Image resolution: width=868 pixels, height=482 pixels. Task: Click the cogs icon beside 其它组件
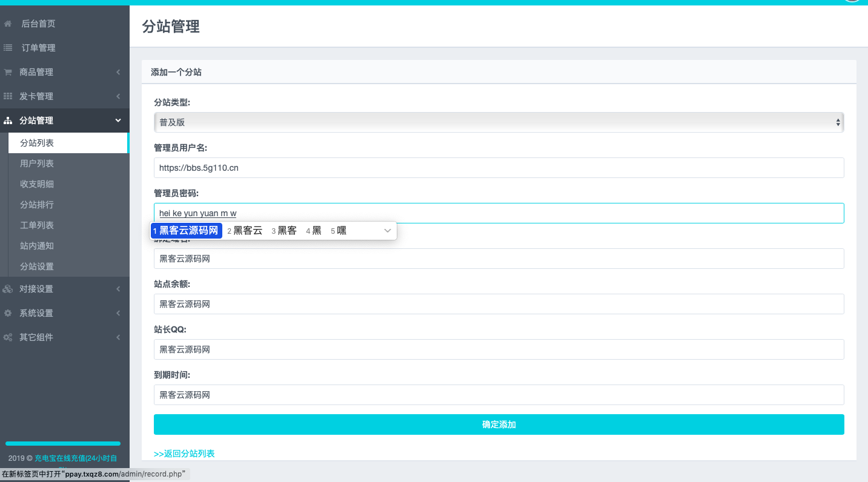(x=8, y=337)
